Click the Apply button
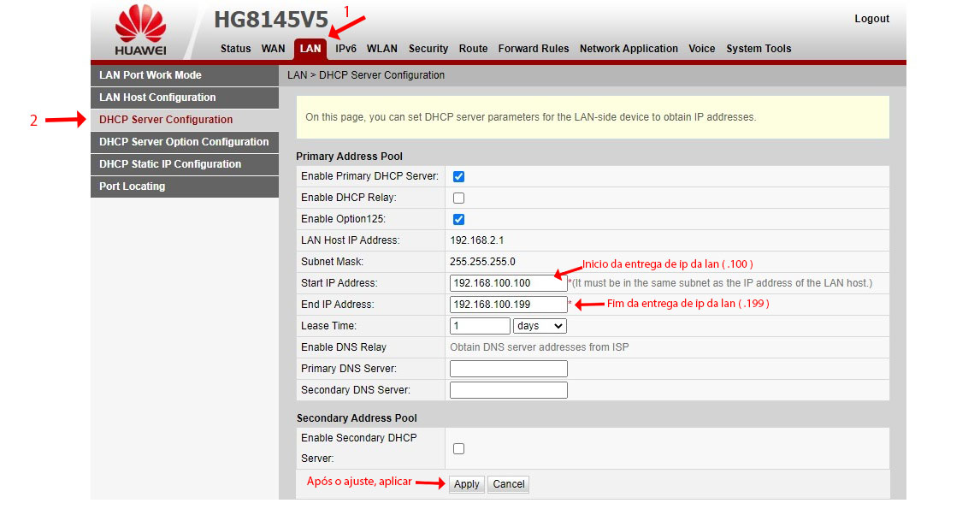This screenshot has height=527, width=980. click(466, 484)
